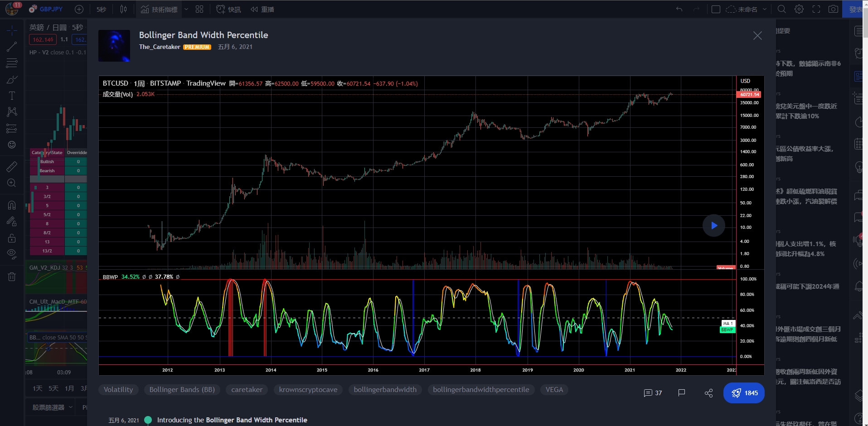
Task: Open the 5秒 time interval menu
Action: tap(101, 9)
